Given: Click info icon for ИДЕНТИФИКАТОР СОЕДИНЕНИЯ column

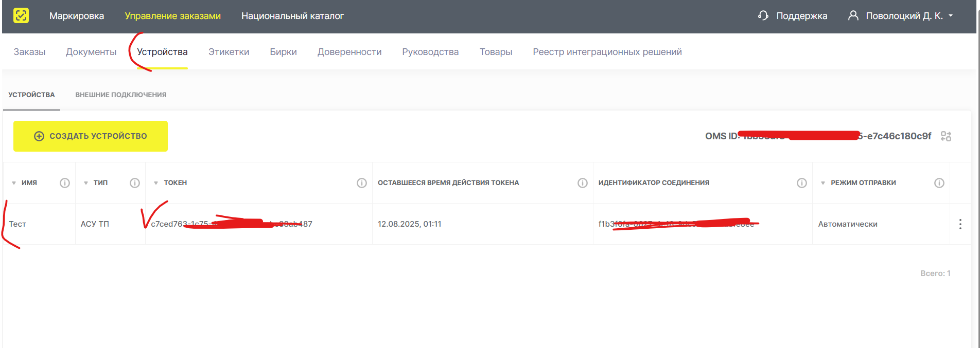Looking at the screenshot, I should pos(802,183).
